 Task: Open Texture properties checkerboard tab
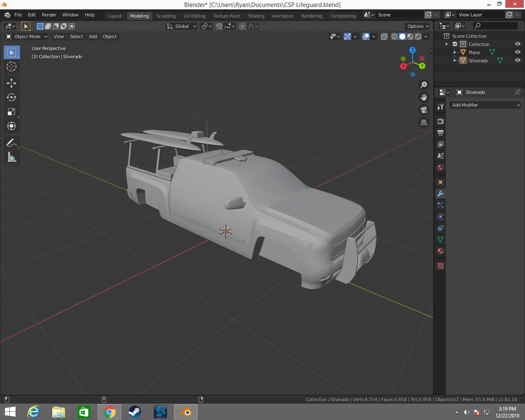(x=441, y=266)
